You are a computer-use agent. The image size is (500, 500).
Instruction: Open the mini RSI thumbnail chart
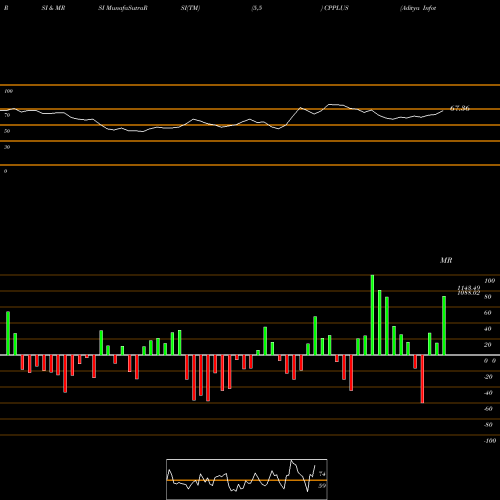[x=247, y=479]
